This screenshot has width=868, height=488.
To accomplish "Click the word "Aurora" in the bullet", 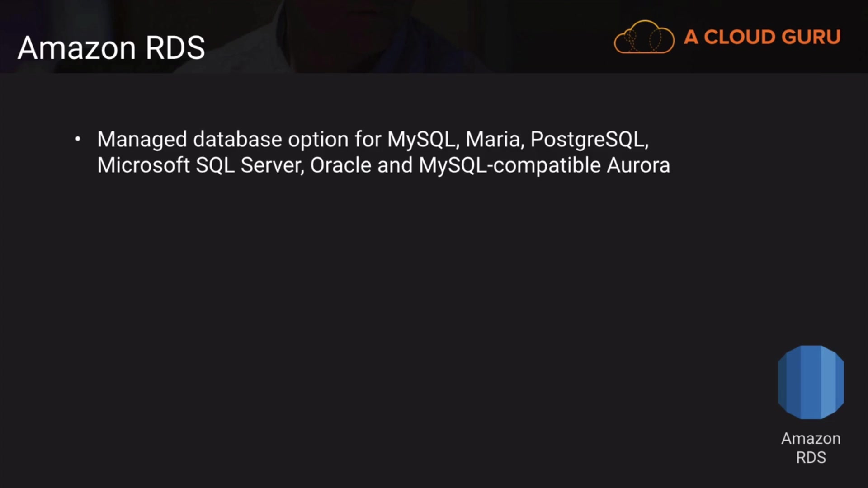I will [638, 165].
